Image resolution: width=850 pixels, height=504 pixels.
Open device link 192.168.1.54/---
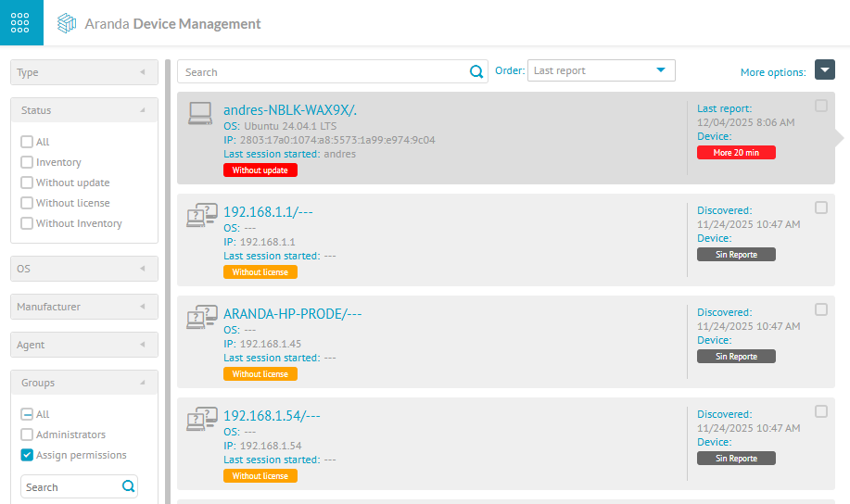click(272, 416)
